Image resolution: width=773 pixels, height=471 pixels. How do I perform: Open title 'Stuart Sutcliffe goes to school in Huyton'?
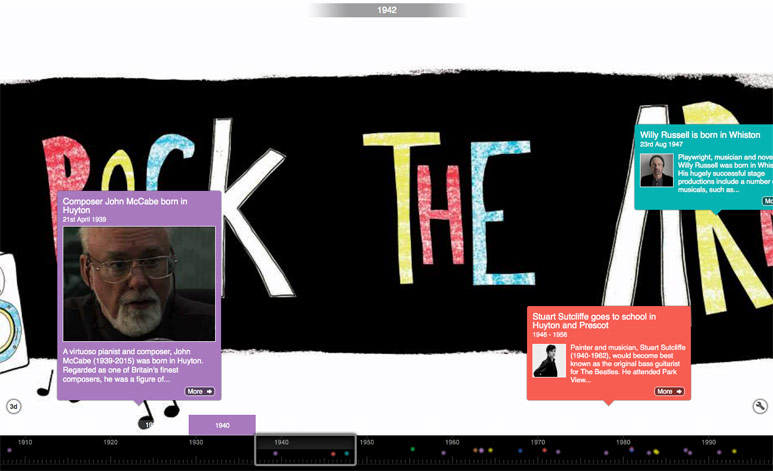point(594,321)
